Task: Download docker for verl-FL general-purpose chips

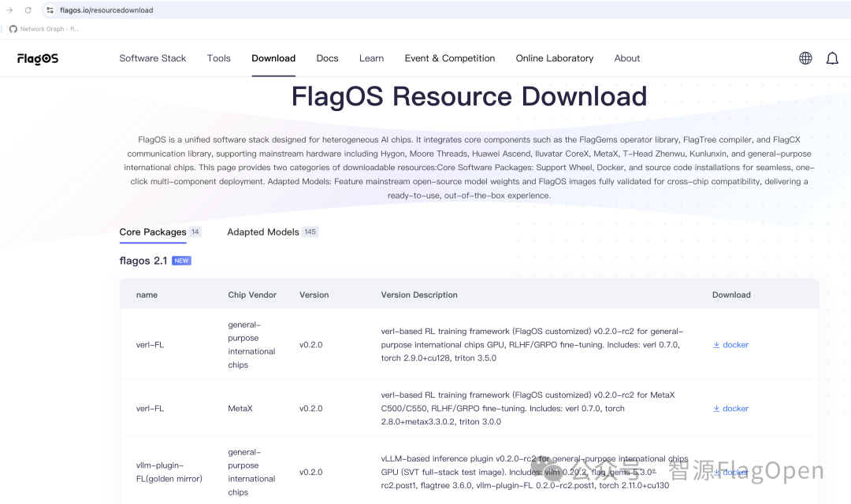Action: coord(731,344)
